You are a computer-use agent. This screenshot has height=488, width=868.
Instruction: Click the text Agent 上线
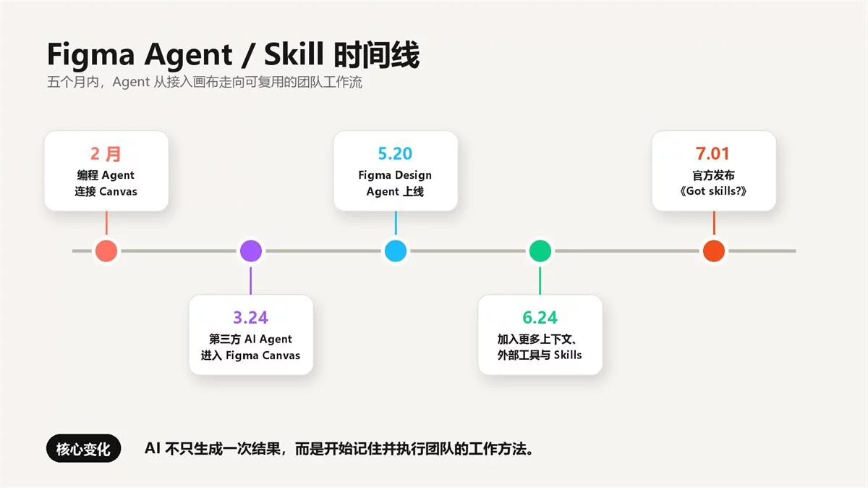click(396, 192)
